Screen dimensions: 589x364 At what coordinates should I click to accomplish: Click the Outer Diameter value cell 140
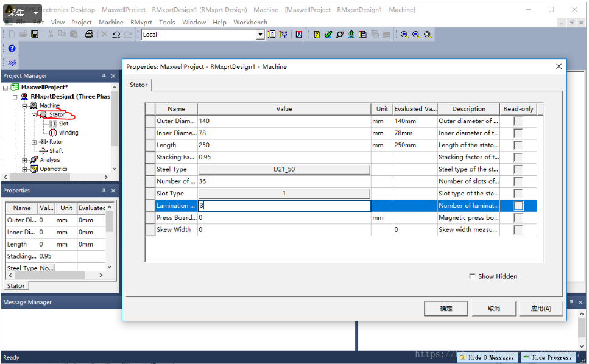pos(284,121)
